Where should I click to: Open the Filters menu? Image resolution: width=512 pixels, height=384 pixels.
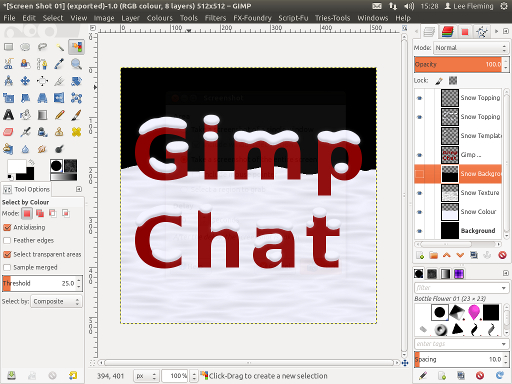[x=215, y=18]
